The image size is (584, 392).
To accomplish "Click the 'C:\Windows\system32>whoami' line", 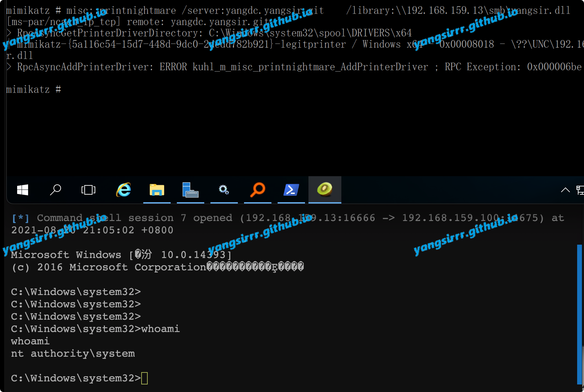I will [95, 329].
